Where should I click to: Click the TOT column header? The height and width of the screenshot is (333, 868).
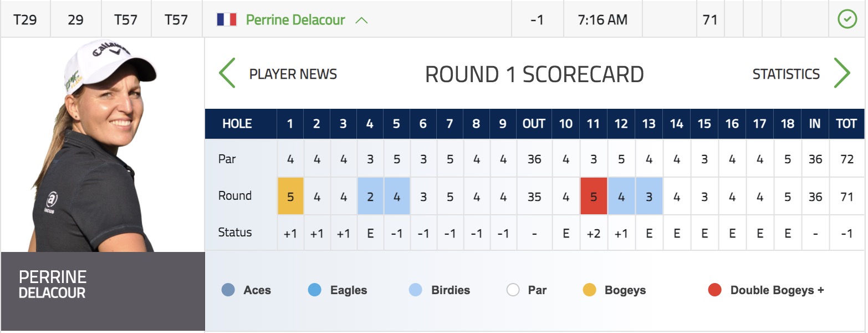point(846,124)
